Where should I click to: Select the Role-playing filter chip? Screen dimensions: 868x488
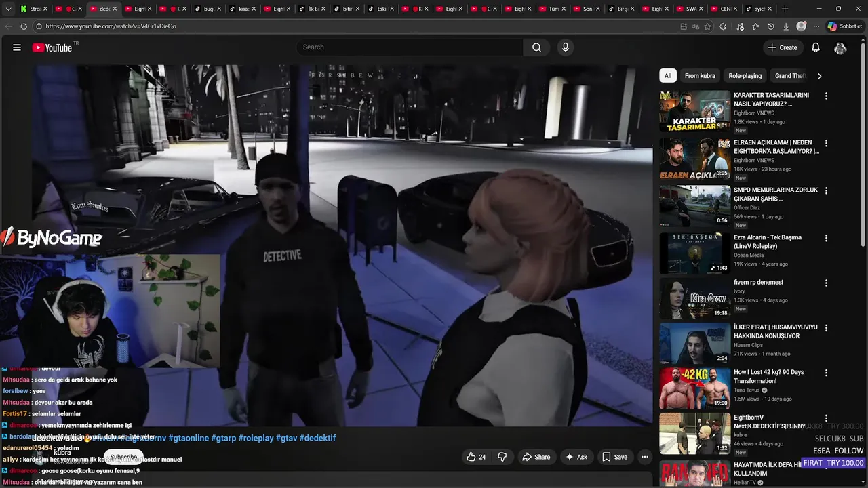pyautogui.click(x=745, y=76)
